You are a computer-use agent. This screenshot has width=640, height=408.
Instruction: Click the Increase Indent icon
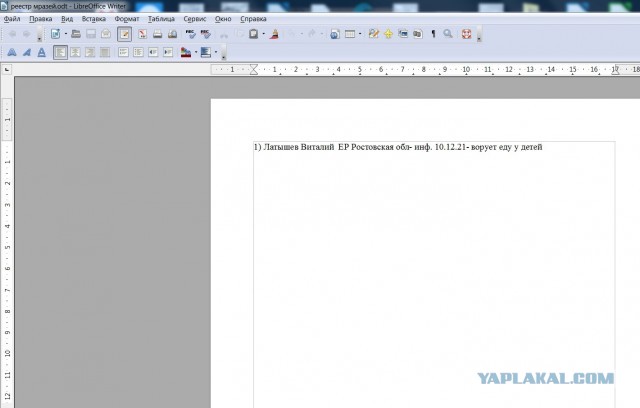tap(168, 52)
